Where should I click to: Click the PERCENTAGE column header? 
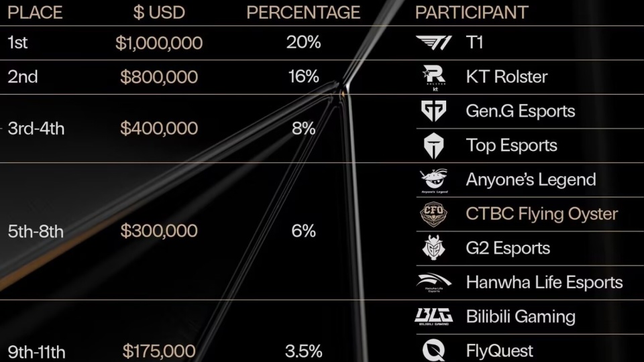[x=303, y=12]
